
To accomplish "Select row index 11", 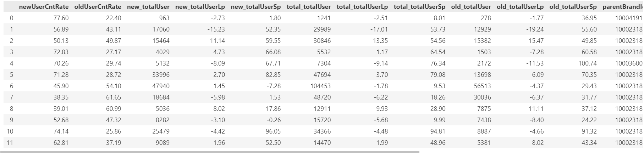I will click(x=10, y=143).
